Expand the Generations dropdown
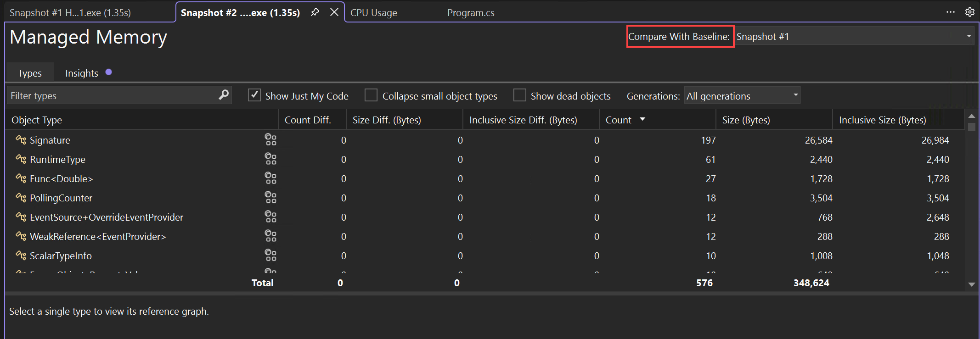The height and width of the screenshot is (339, 980). 742,95
